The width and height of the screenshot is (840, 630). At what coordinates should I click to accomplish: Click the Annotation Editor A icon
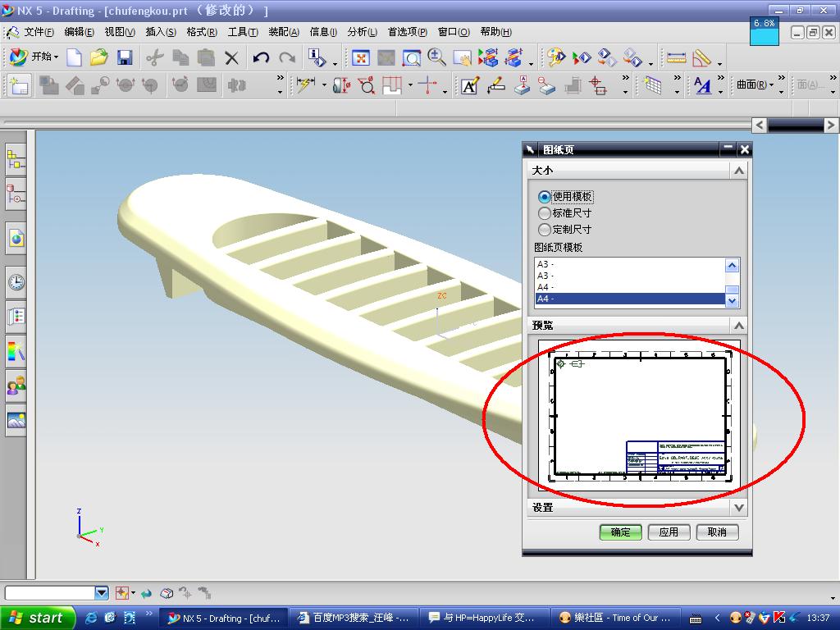pyautogui.click(x=470, y=85)
